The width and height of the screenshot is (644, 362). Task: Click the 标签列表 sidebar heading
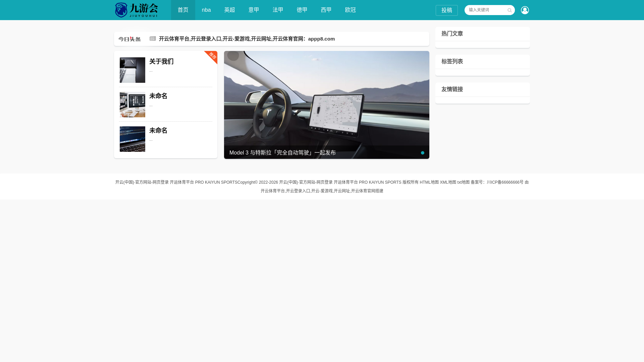[452, 61]
